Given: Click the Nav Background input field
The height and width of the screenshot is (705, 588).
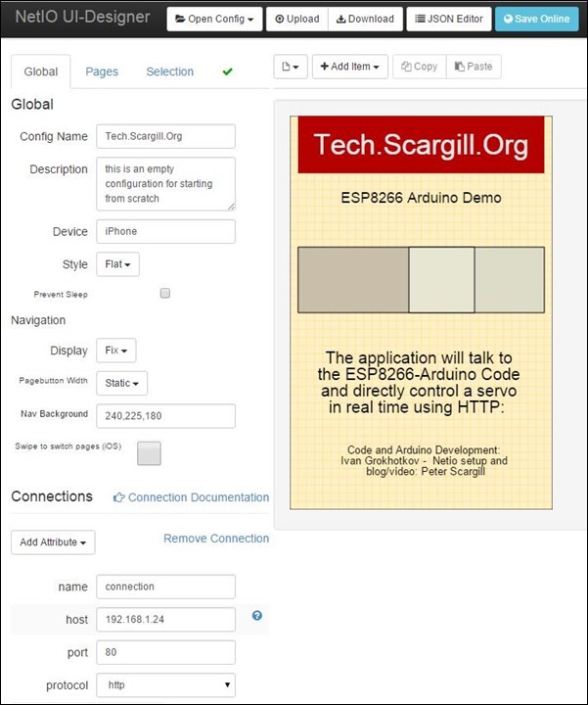Looking at the screenshot, I should click(165, 415).
